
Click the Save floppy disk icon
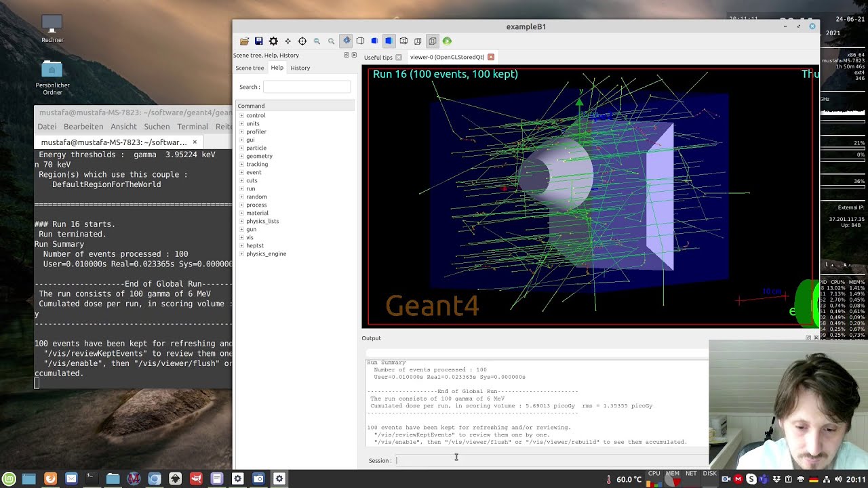(258, 41)
